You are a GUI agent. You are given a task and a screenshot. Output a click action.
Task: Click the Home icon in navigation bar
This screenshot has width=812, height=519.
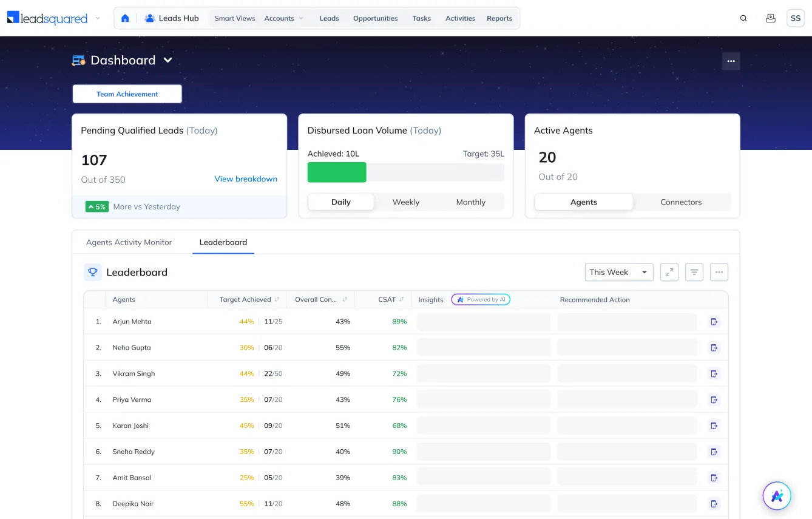[x=125, y=18]
